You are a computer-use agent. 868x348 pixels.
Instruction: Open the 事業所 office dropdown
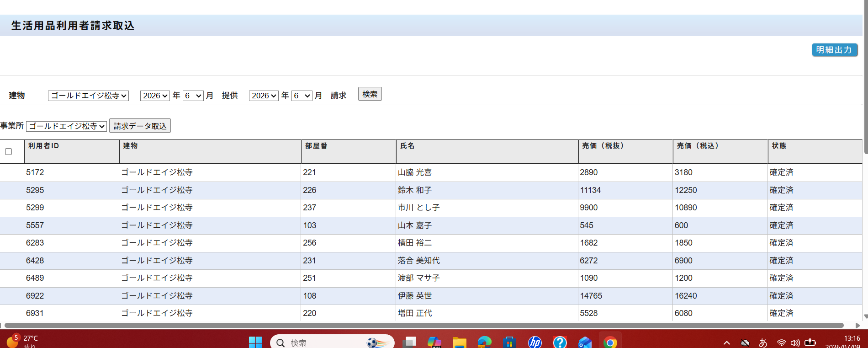[x=67, y=126]
